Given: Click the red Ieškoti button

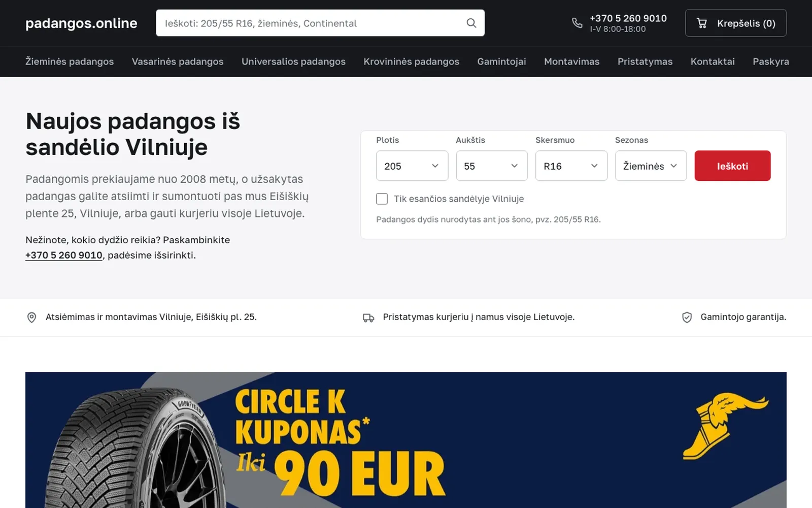Looking at the screenshot, I should pos(732,166).
